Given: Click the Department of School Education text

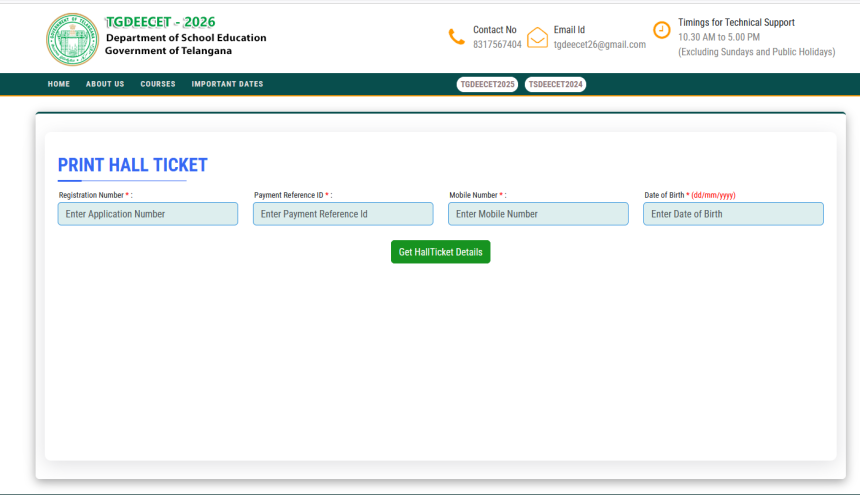Looking at the screenshot, I should click(186, 38).
